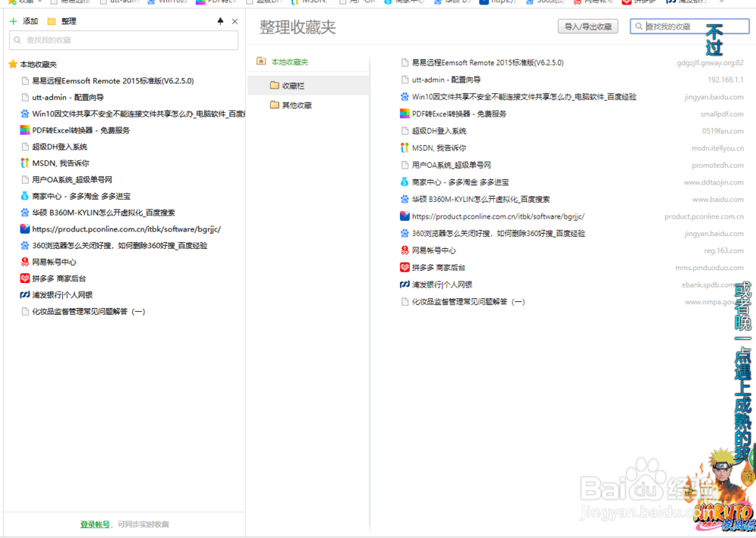
Task: Select main list row 用户OA系统_超级单号网
Action: [x=572, y=165]
